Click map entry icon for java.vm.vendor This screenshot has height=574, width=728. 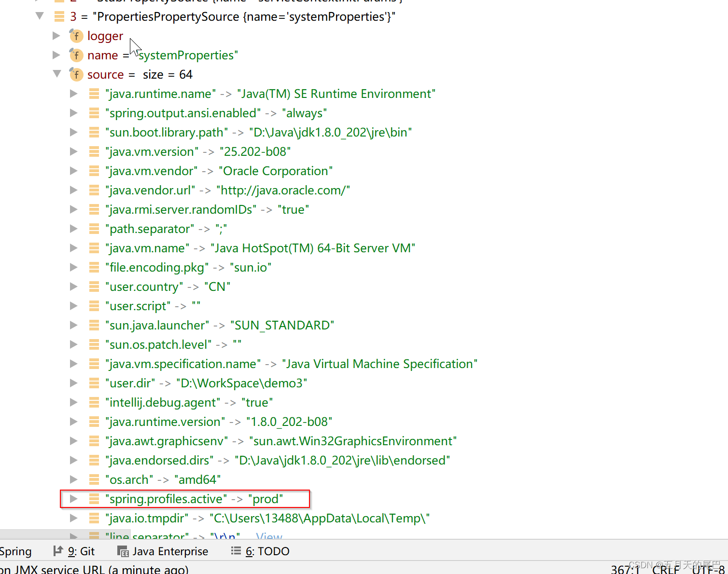click(x=94, y=171)
